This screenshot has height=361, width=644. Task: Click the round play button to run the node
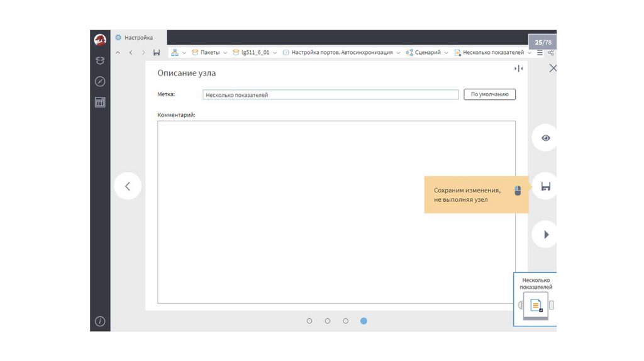[x=545, y=235]
